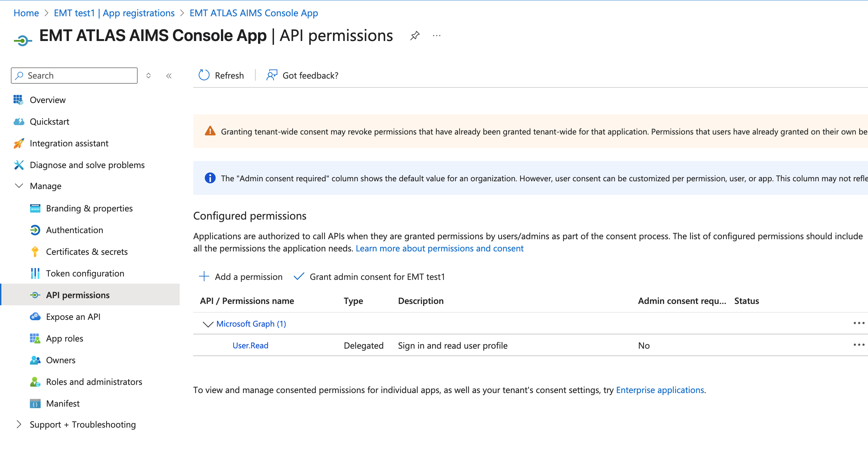Screen dimensions: 868x452
Task: Click Grant admin consent for EMT test1
Action: pos(369,276)
